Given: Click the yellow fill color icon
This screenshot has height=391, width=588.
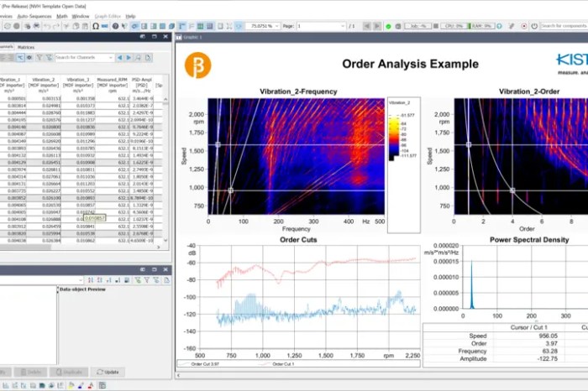Looking at the screenshot, I should click(71, 385).
